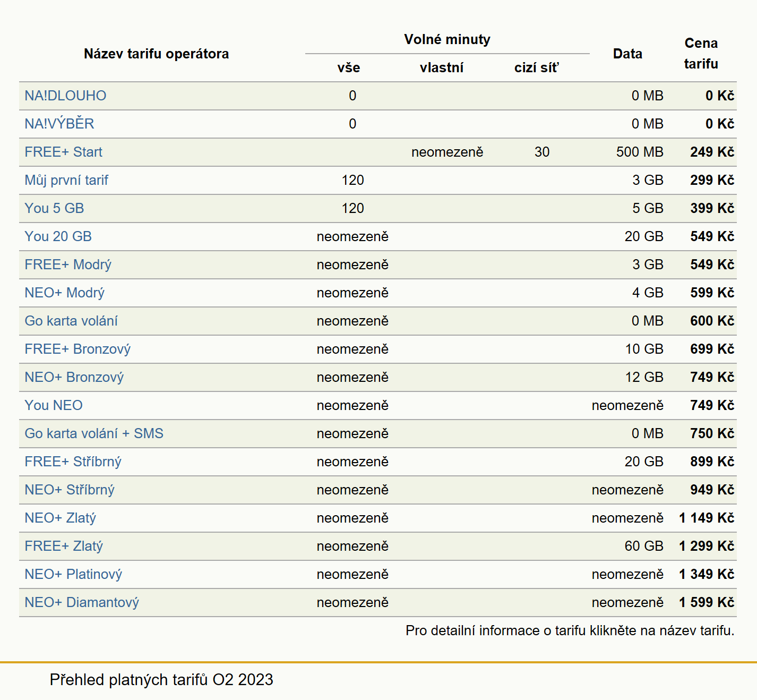757x700 pixels.
Task: Select the 1 599 Kč price cell
Action: click(x=707, y=602)
